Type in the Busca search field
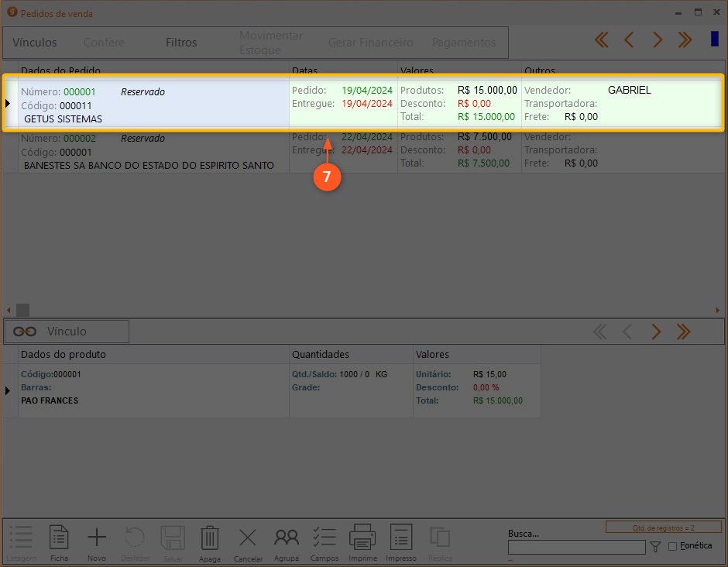728x567 pixels. 576,548
